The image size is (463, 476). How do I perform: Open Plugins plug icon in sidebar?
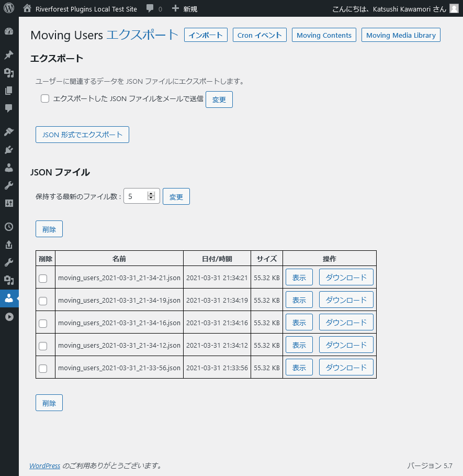9,150
